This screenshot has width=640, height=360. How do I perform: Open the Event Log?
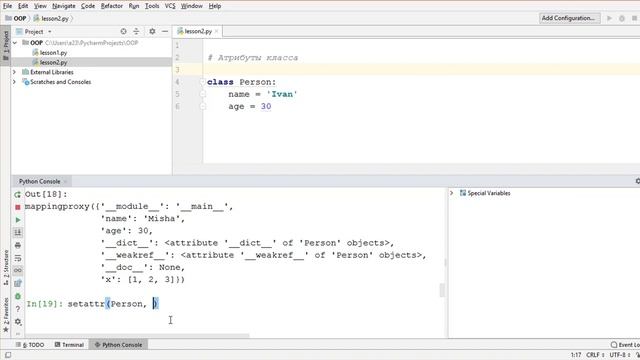click(625, 345)
